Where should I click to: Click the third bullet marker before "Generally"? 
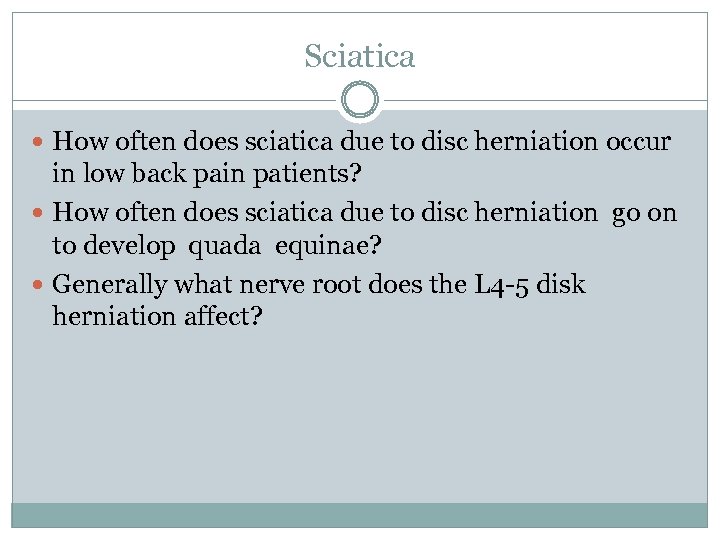point(39,286)
